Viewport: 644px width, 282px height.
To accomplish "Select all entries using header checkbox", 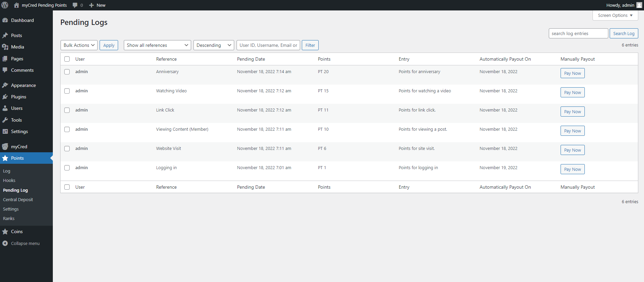I will (67, 59).
